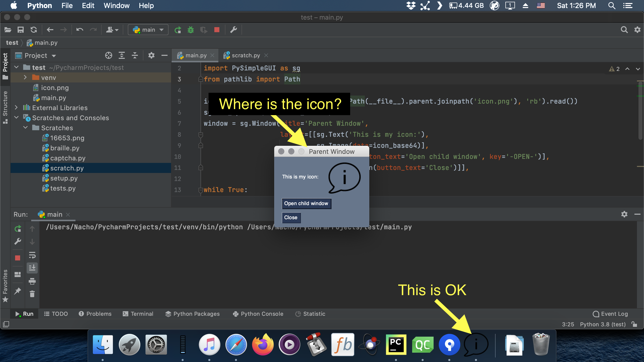Toggle the pin icon in Favorites sidebar

coord(18,291)
